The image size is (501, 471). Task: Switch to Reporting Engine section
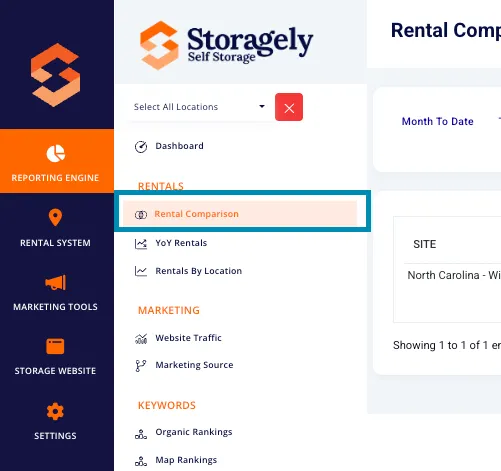(57, 161)
